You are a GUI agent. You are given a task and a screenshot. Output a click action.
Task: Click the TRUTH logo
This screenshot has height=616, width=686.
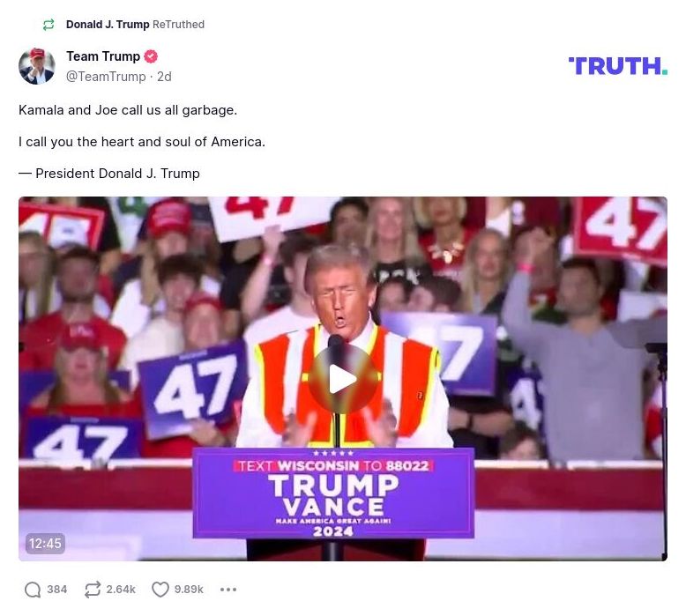point(618,66)
